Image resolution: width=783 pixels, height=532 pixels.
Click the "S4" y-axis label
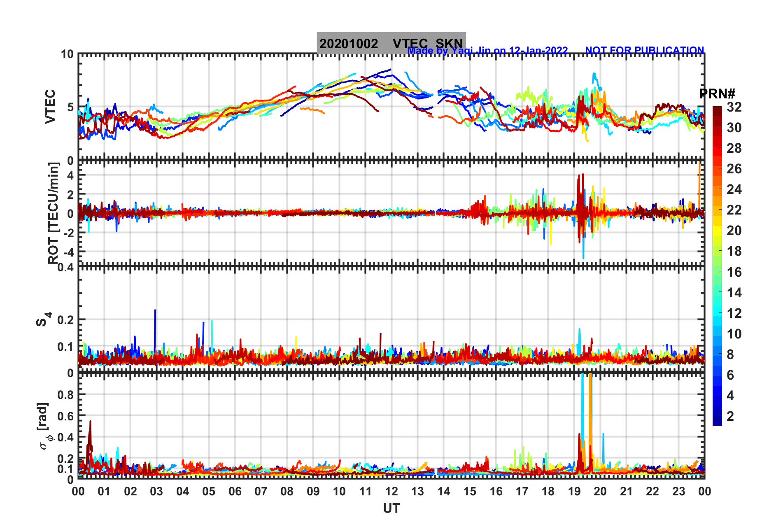click(44, 320)
